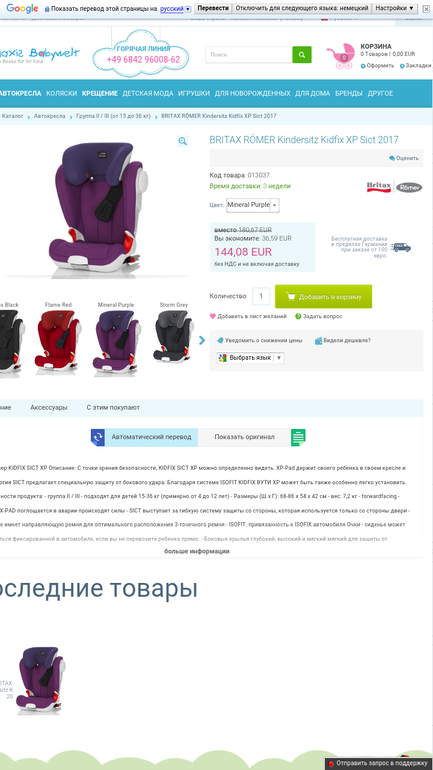
Task: Click the green question mark icon
Action: tap(298, 316)
